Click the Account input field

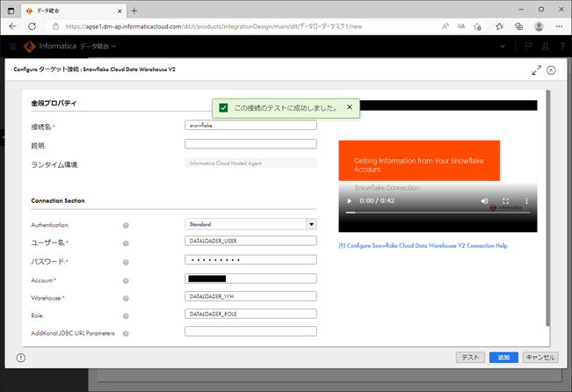coord(250,279)
